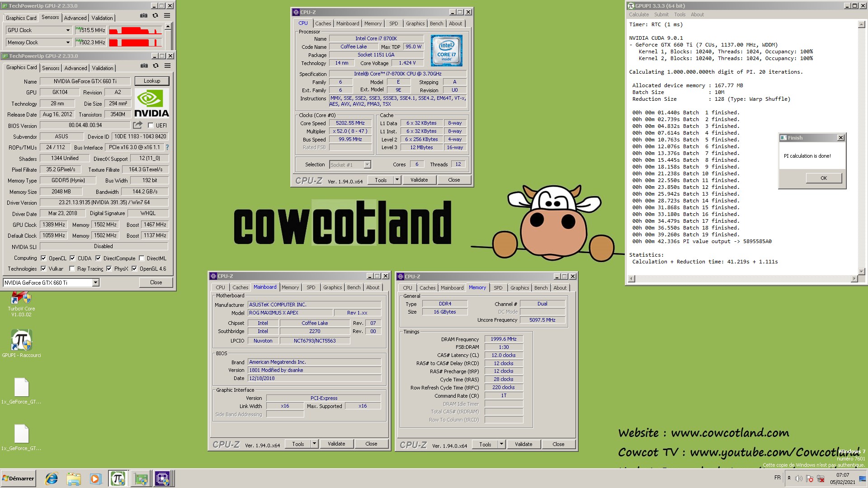Click the camera icon in GPU-Z Sensors window
868x488 pixels.
(x=144, y=15)
